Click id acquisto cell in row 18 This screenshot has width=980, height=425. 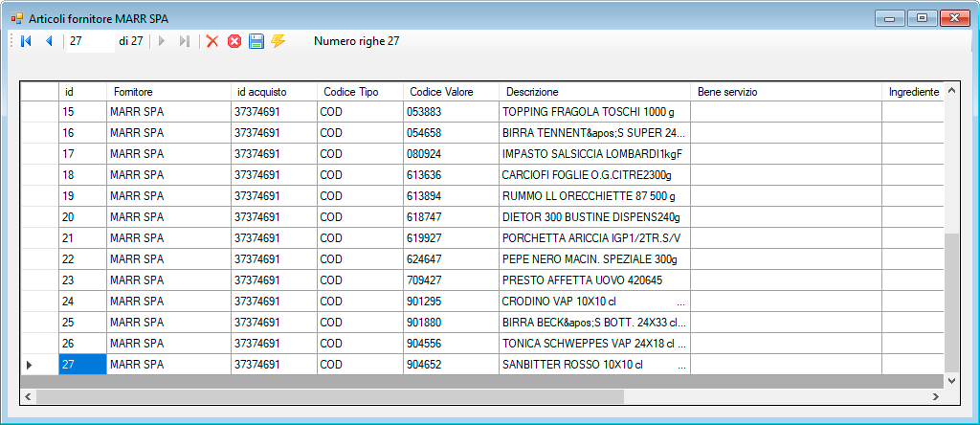tap(274, 175)
